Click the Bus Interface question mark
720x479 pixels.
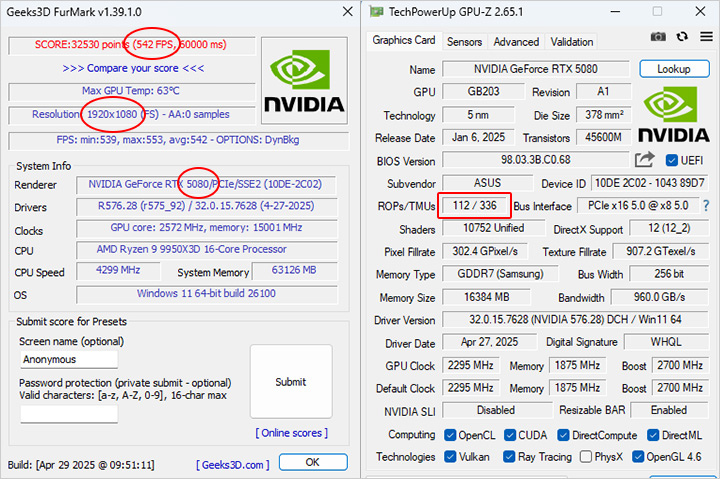[706, 206]
